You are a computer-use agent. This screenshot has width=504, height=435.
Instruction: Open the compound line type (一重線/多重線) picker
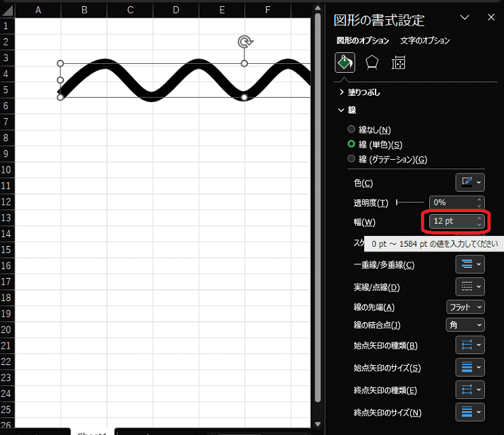coord(469,264)
